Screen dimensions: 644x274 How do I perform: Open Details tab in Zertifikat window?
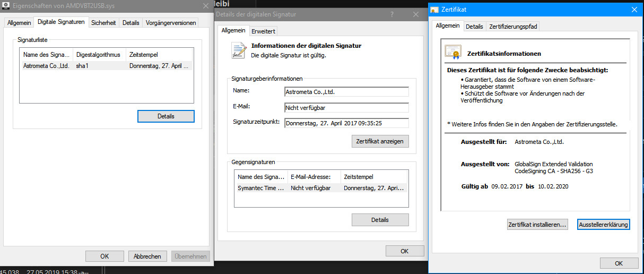coord(474,27)
